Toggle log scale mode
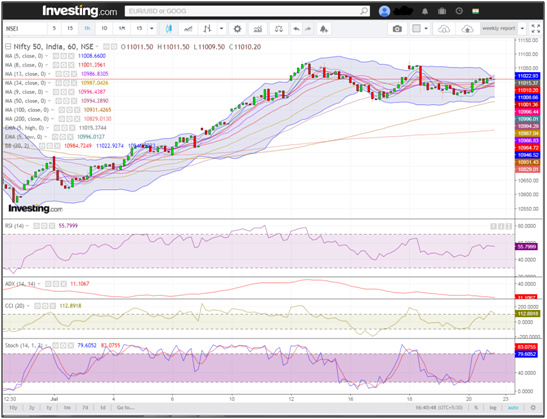 493,407
